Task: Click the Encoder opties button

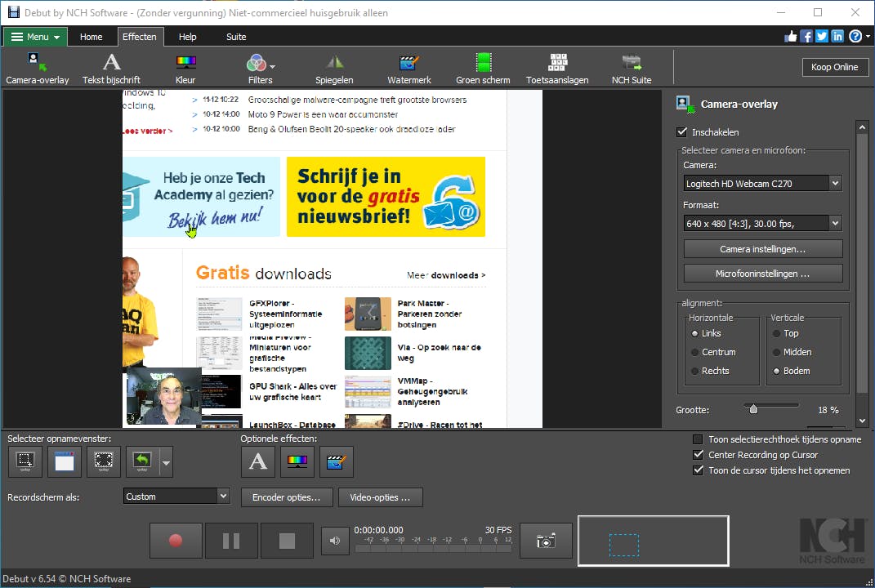Action: click(287, 497)
